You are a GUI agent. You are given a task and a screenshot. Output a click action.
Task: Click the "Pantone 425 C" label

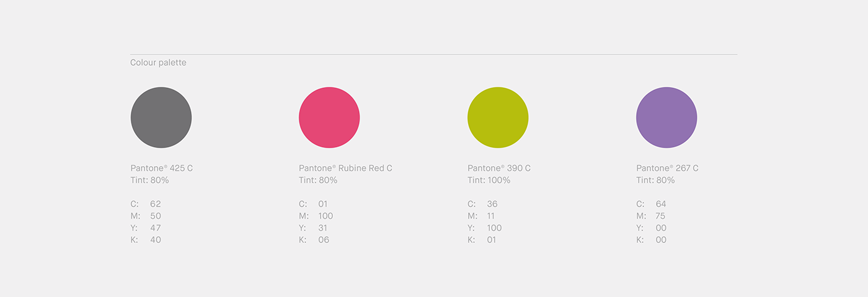(161, 168)
